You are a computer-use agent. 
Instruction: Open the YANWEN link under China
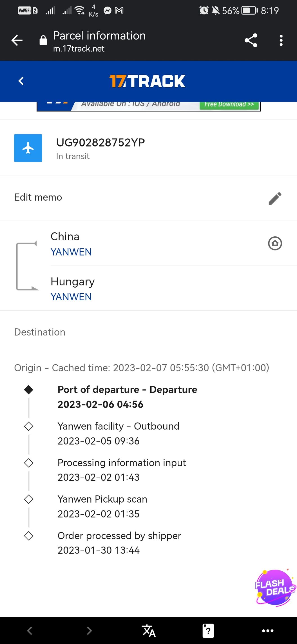(71, 252)
